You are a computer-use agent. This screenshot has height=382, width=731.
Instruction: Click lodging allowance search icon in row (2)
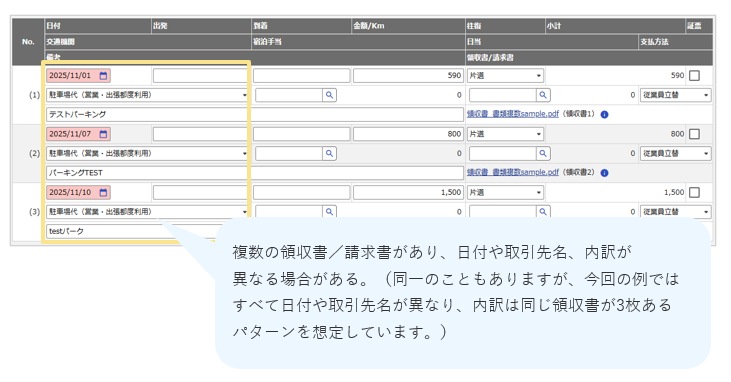pyautogui.click(x=329, y=153)
